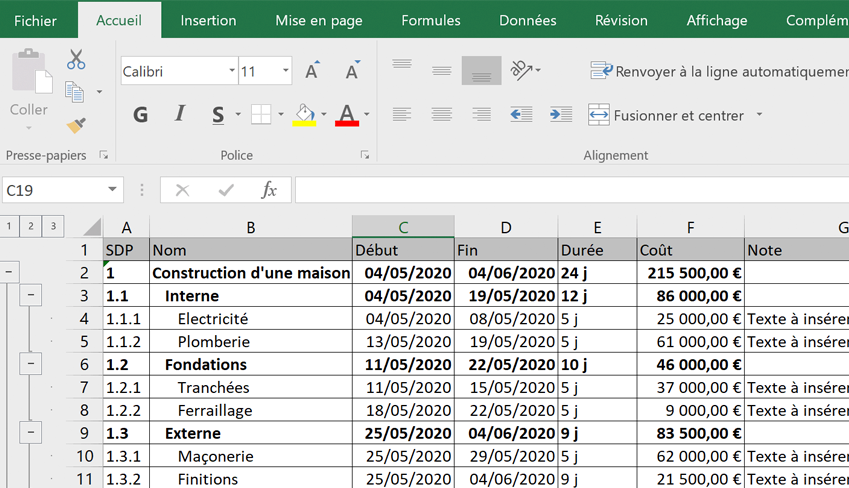Viewport: 849px width, 488px height.
Task: Collapse outline group at row 6 Fondations
Action: click(31, 363)
